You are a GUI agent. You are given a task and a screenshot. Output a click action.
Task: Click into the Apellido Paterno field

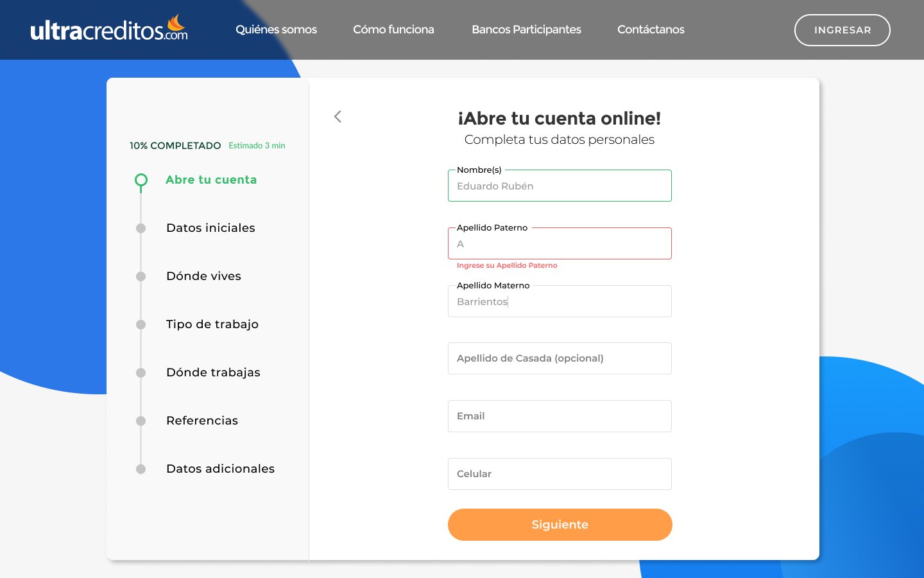coord(560,244)
